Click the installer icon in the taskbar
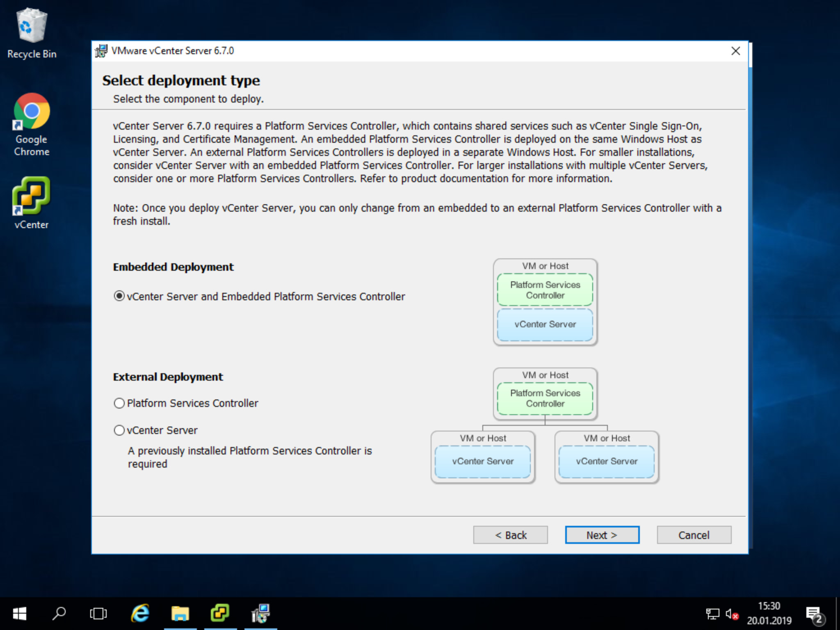Image resolution: width=840 pixels, height=630 pixels. pos(260,614)
